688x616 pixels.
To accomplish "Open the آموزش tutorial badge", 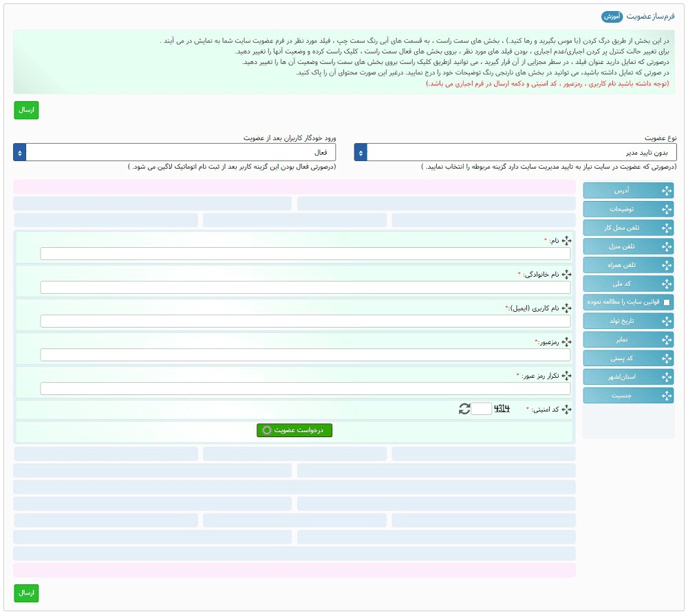I will (x=612, y=16).
